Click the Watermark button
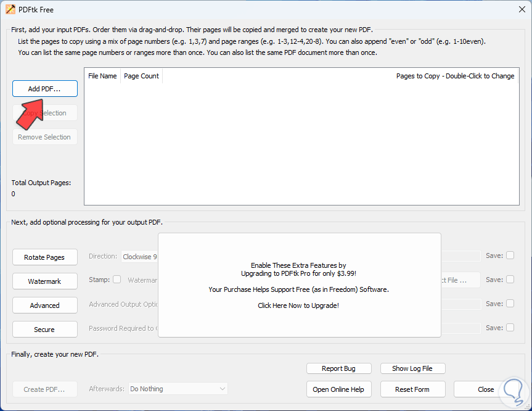This screenshot has height=411, width=532. click(x=45, y=281)
